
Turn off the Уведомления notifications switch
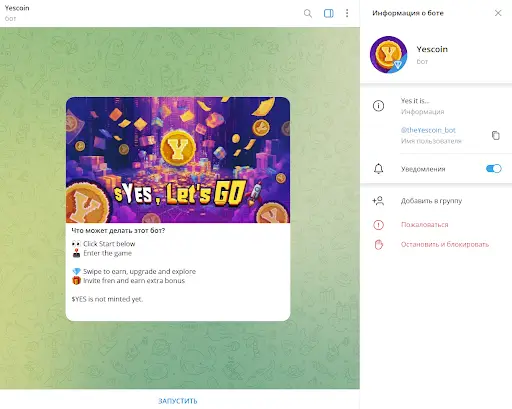point(493,169)
